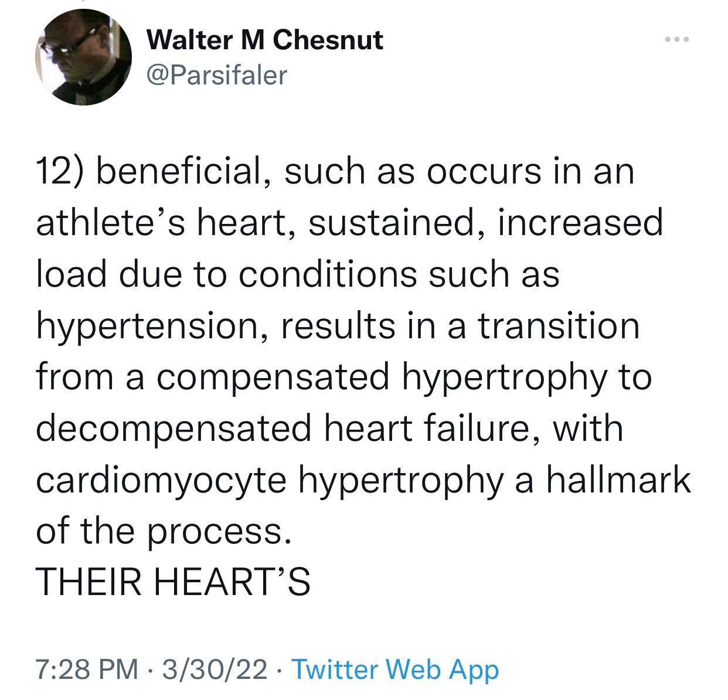Click the @Parsifaler handle

(217, 74)
